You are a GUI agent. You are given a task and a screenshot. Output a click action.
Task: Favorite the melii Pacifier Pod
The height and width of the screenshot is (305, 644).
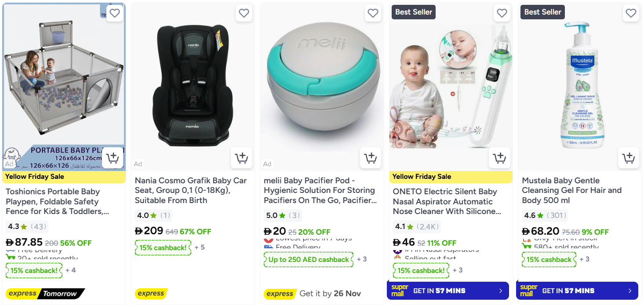(373, 13)
